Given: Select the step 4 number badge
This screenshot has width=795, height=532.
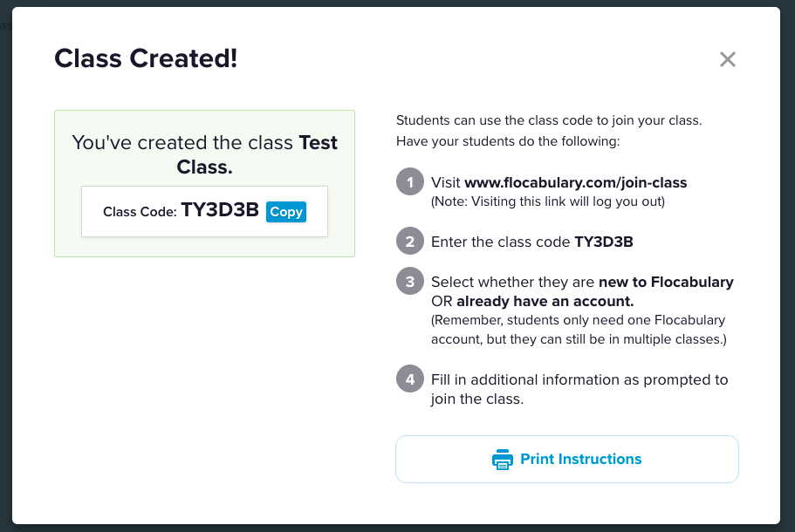Looking at the screenshot, I should point(408,379).
